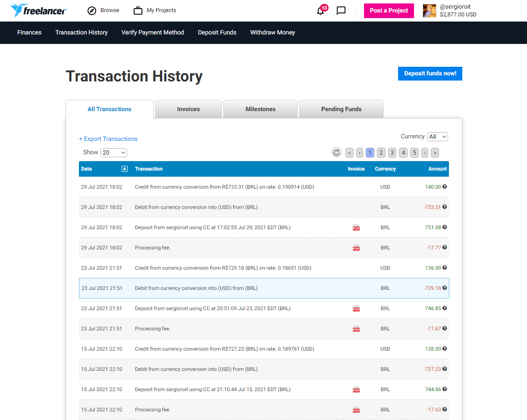Click the Deposit funds now! button
The width and height of the screenshot is (527, 420).
pos(430,74)
